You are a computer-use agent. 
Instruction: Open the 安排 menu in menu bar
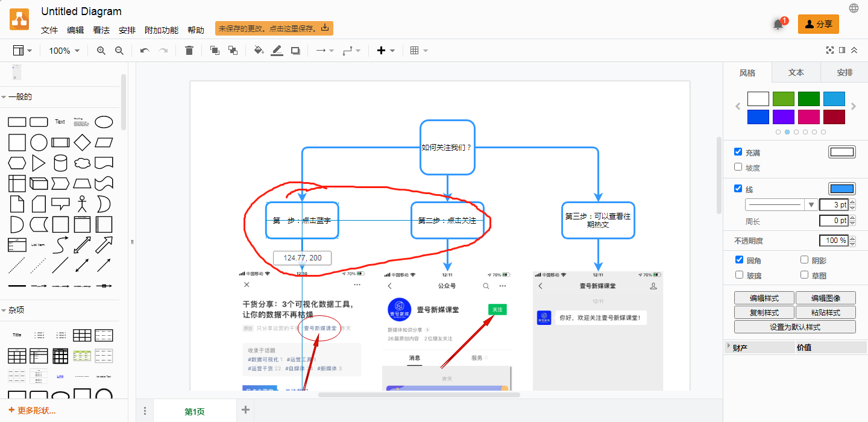click(x=127, y=30)
